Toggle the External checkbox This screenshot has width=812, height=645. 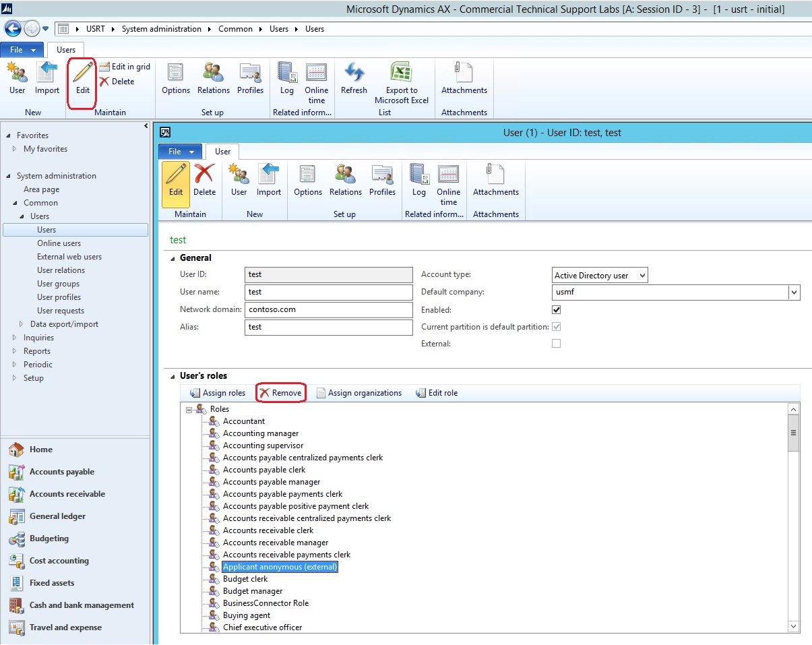click(x=556, y=344)
